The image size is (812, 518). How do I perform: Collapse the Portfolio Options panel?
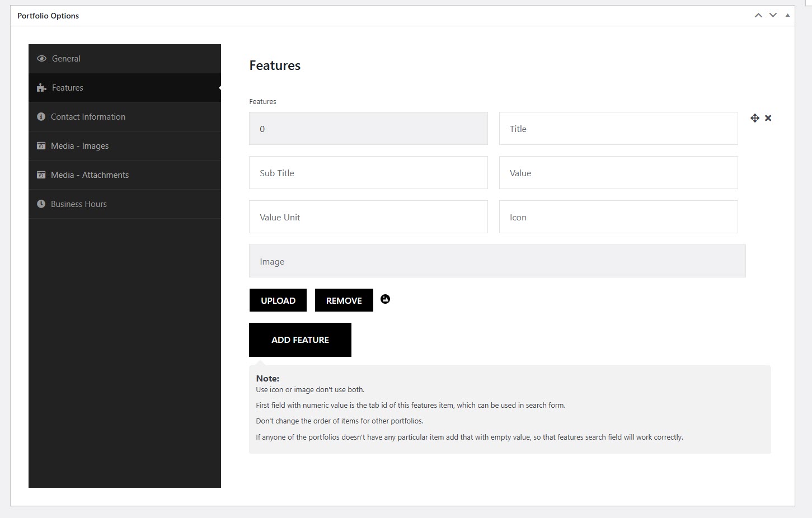(787, 16)
